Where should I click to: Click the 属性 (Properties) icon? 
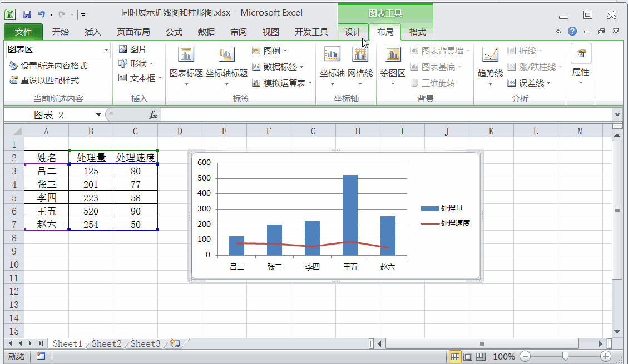(x=581, y=54)
